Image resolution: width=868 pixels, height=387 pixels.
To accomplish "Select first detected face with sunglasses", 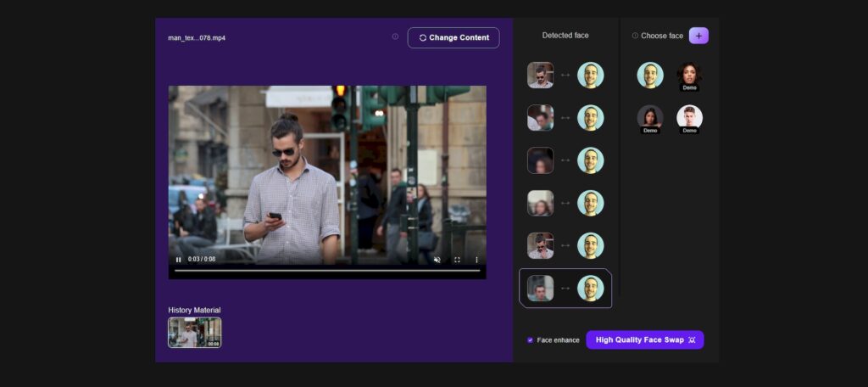I will 540,75.
